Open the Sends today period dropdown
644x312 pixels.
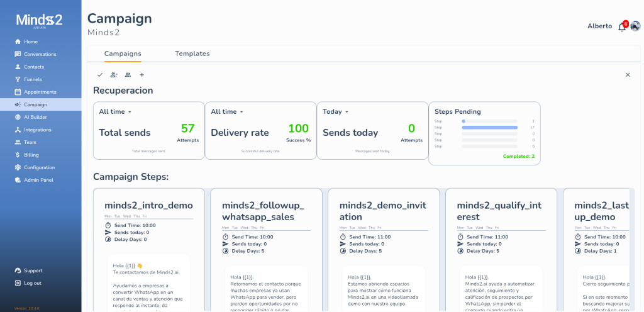click(335, 112)
